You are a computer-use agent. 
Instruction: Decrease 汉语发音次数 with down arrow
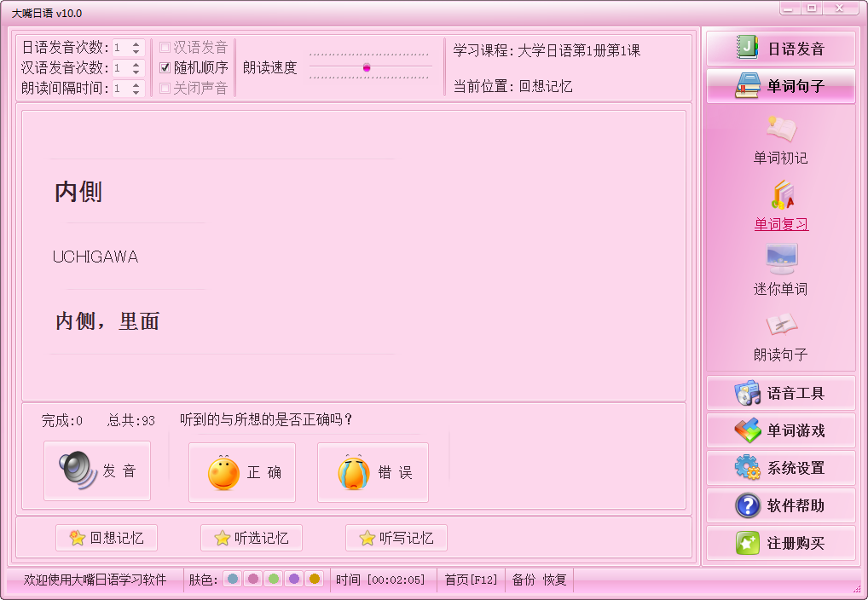point(136,72)
